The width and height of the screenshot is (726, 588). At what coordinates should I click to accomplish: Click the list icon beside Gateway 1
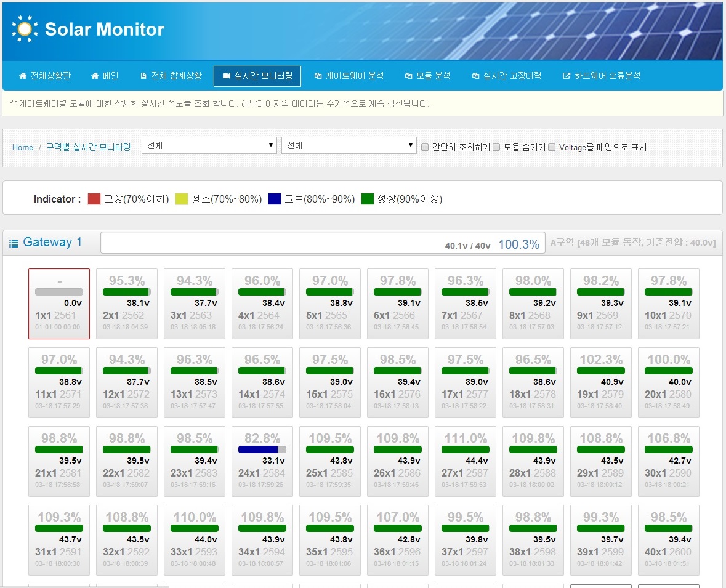coord(14,243)
